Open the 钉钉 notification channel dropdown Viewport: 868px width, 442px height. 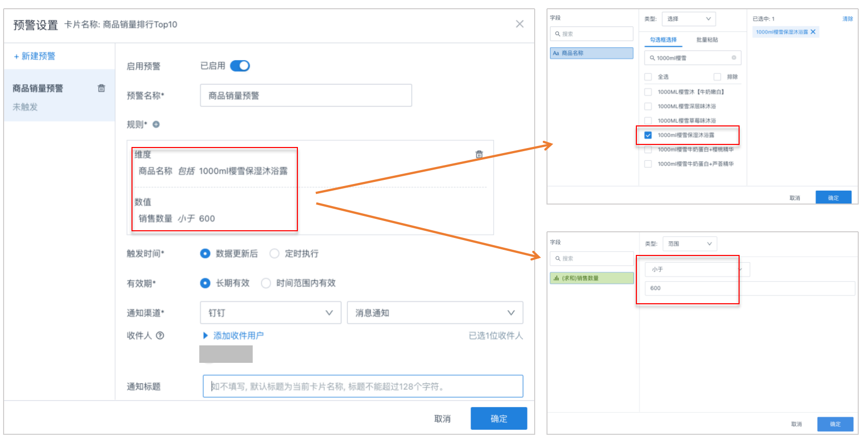tap(270, 313)
